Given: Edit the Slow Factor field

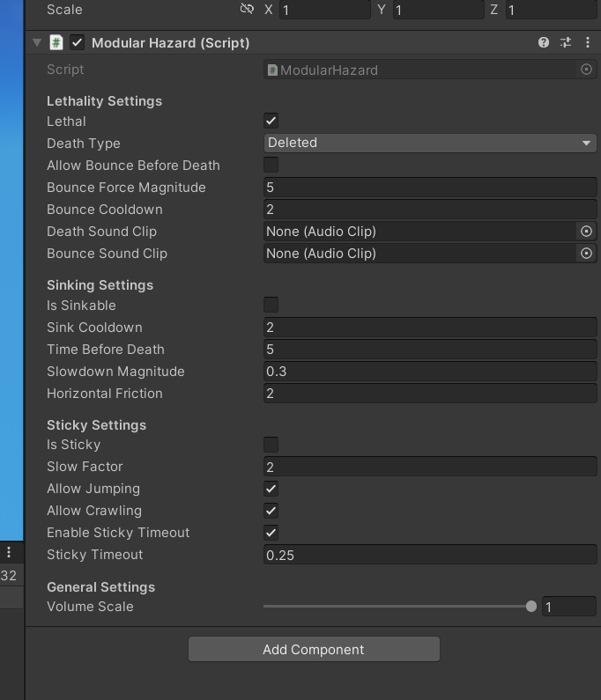Looking at the screenshot, I should [430, 467].
